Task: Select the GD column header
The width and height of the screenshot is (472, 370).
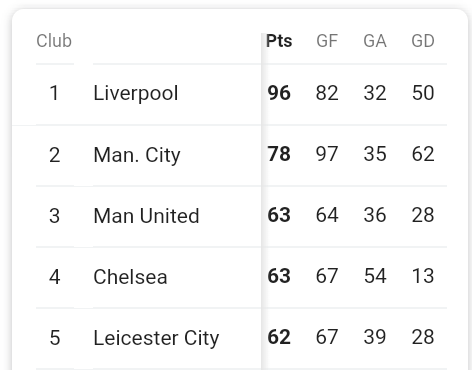Action: click(423, 41)
